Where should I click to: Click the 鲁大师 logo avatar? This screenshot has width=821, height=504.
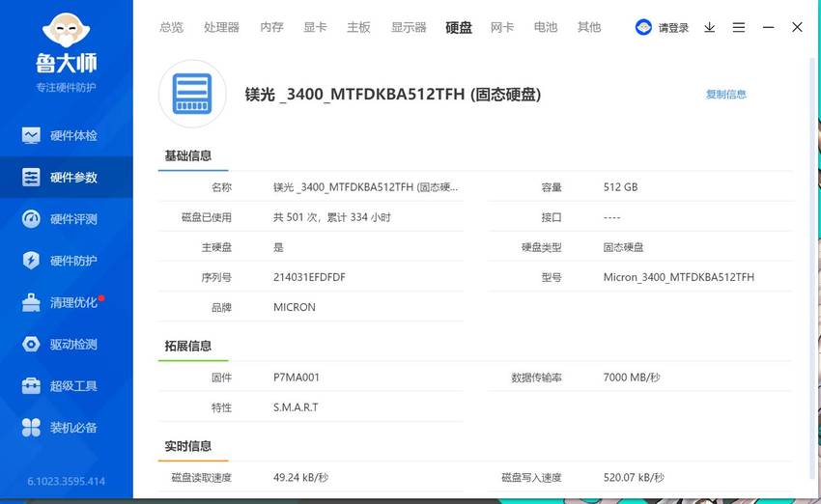(66, 30)
